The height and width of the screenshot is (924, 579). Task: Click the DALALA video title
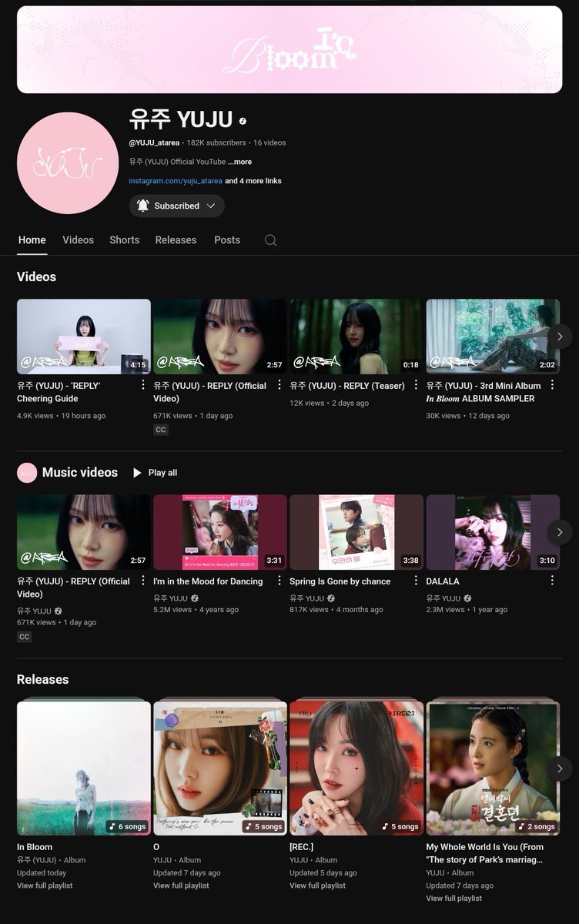point(443,581)
